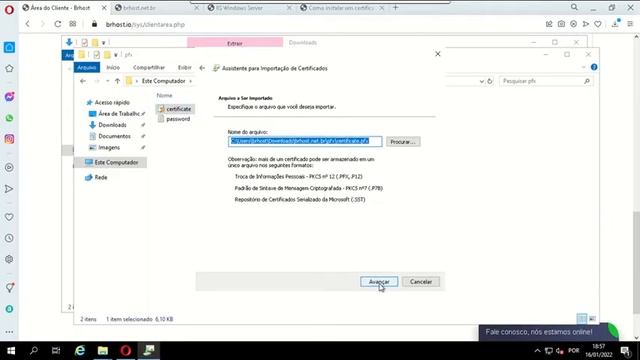Viewport: 640px width, 360px height.
Task: Reload the page in Opera
Action: tap(58, 24)
